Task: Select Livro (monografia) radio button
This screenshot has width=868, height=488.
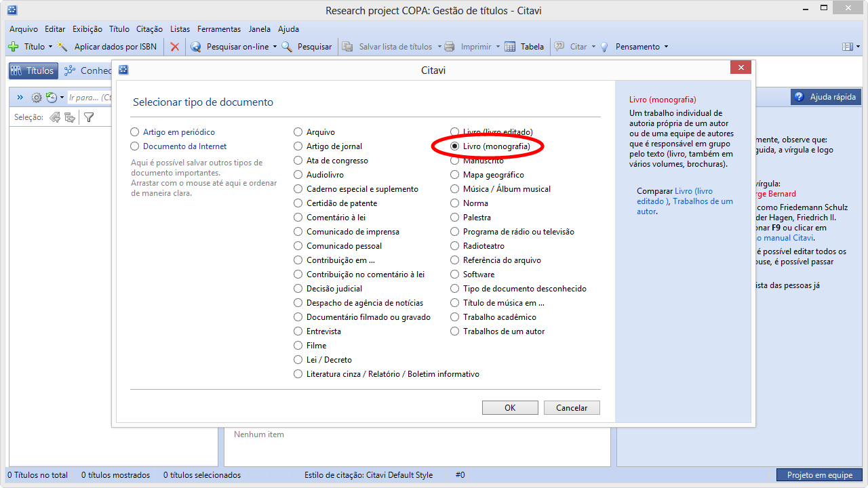Action: click(x=455, y=146)
